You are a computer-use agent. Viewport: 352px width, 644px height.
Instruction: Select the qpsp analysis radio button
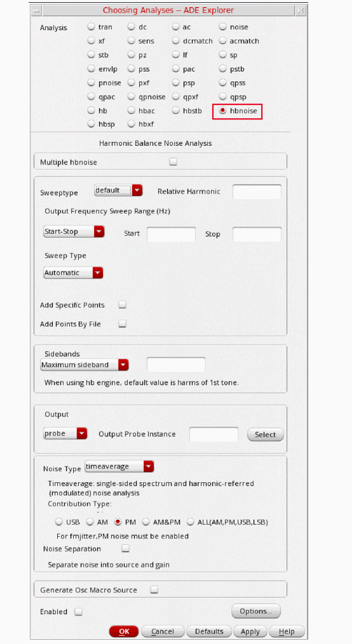(223, 97)
